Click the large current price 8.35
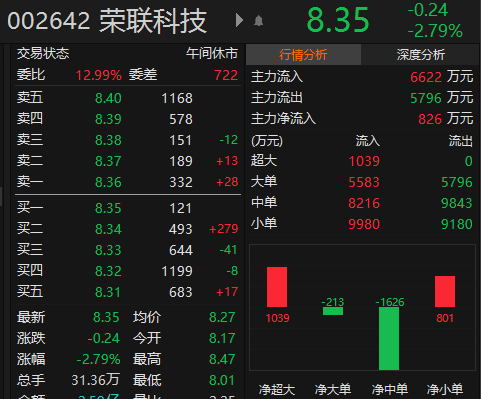This screenshot has height=399, width=481. (x=338, y=20)
